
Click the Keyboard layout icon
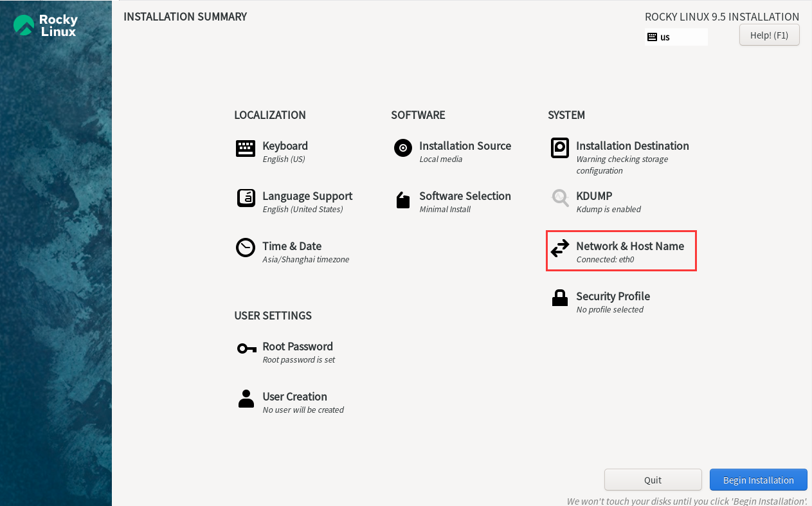[x=246, y=149]
